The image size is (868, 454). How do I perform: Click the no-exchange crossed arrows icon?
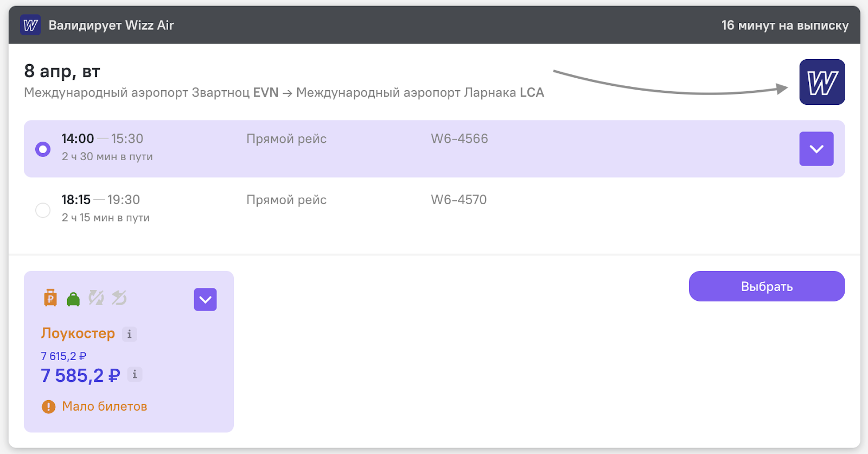pyautogui.click(x=96, y=298)
